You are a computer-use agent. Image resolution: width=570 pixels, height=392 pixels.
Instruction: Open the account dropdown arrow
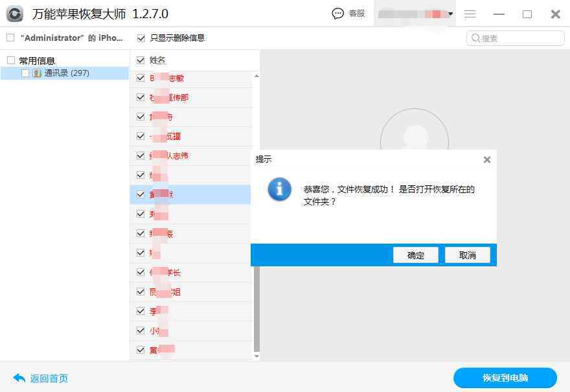(x=450, y=14)
